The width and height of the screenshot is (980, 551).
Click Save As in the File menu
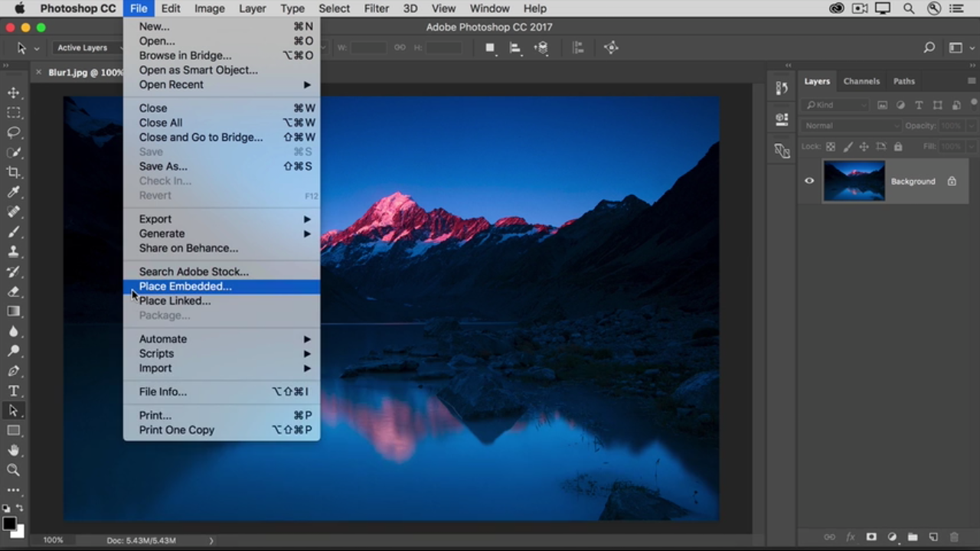click(163, 166)
